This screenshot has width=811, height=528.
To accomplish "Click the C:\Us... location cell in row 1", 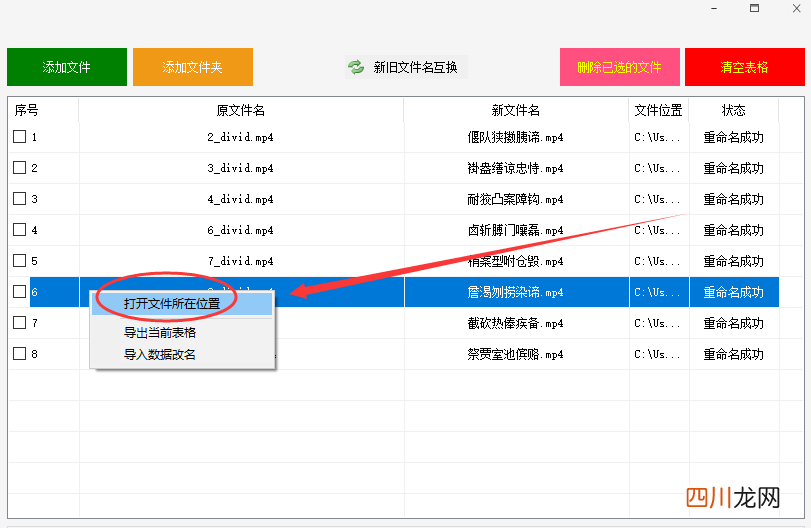I will click(659, 137).
